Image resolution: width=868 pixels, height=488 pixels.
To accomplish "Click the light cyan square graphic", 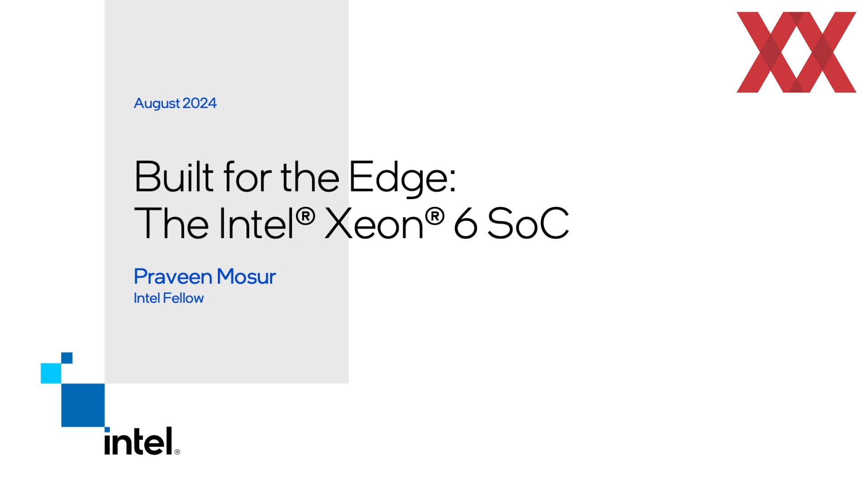I will click(x=51, y=373).
